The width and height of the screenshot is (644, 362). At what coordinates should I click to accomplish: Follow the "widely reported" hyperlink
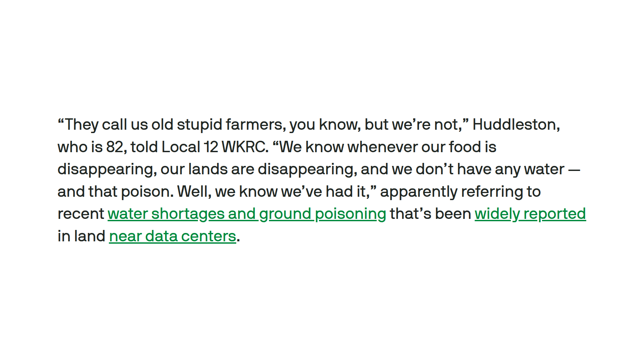pos(530,214)
